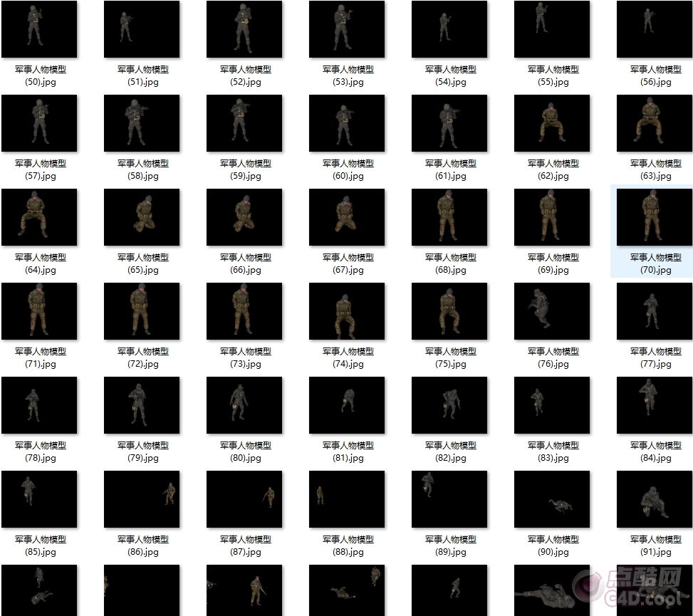Select thumbnail 军事人物模型 (89).jpg
The height and width of the screenshot is (616, 693).
(x=449, y=499)
